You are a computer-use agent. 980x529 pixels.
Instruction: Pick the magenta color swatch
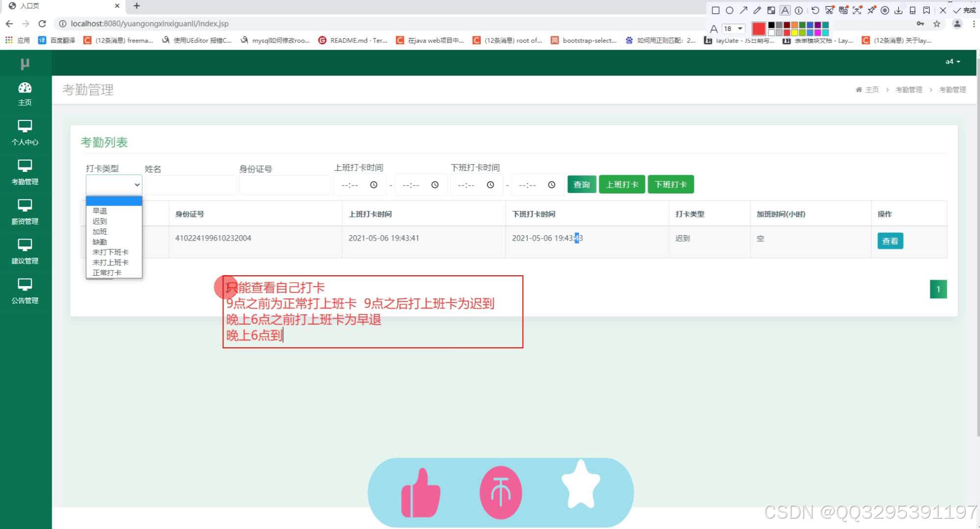(817, 33)
